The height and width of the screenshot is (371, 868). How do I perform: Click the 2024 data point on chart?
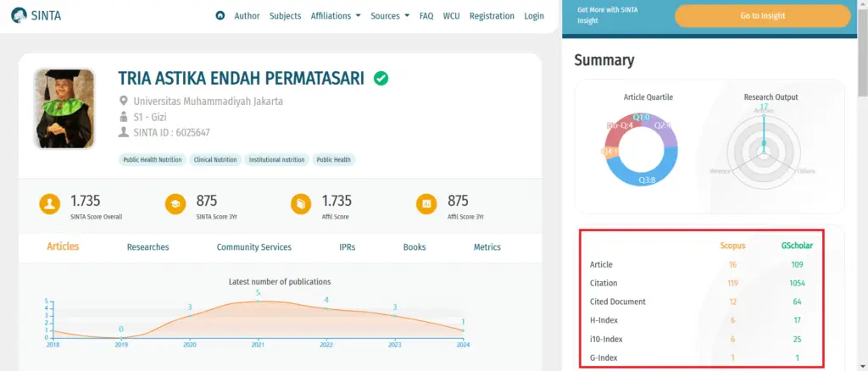coord(463,330)
